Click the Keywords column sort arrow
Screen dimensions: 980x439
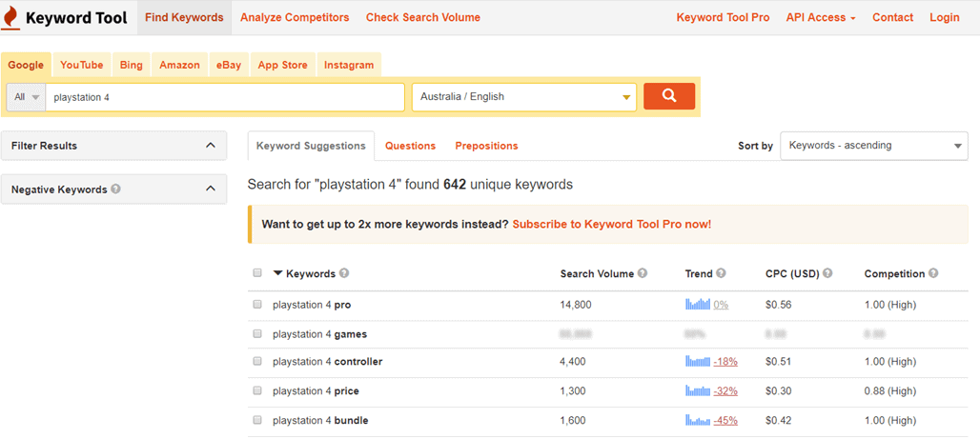point(278,273)
